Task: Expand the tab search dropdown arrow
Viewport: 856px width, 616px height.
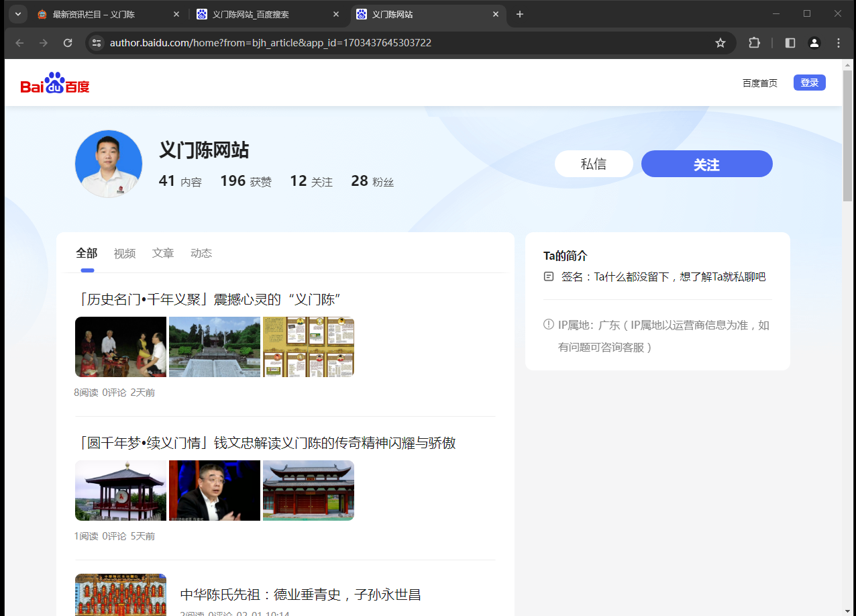Action: coord(18,14)
